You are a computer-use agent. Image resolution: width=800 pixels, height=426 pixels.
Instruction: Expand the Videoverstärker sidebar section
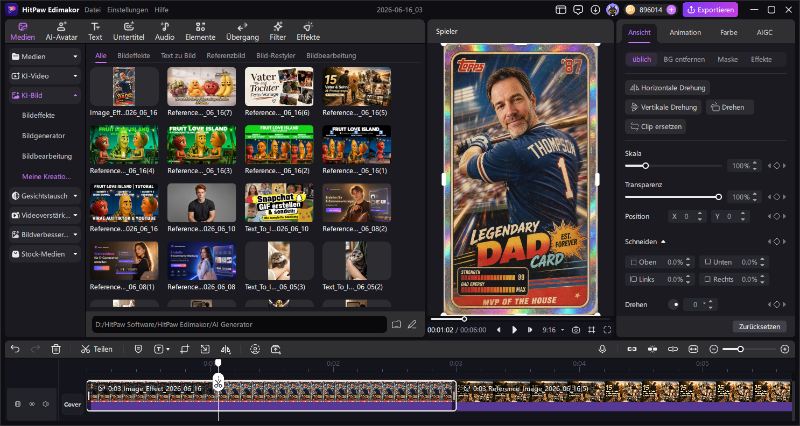pyautogui.click(x=45, y=215)
